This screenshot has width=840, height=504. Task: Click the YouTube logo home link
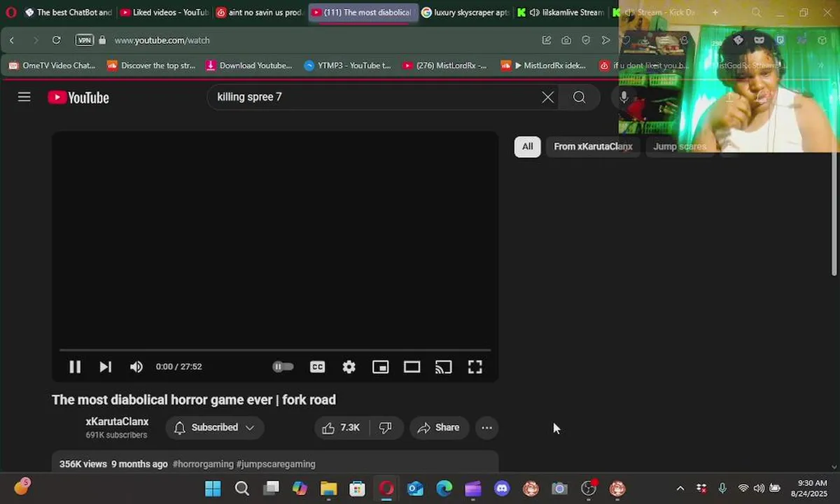click(78, 97)
